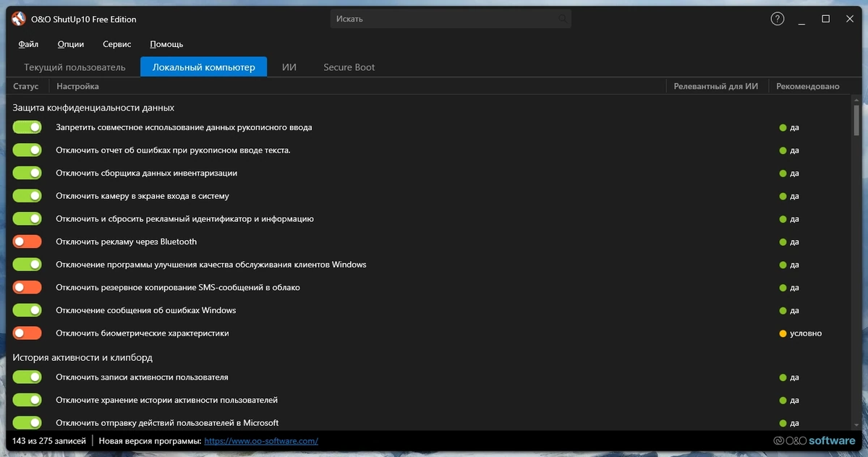Screen dimensions: 868x457
Task: Select text 'Отключение сообщения об ошибках Windows'
Action: click(x=146, y=310)
